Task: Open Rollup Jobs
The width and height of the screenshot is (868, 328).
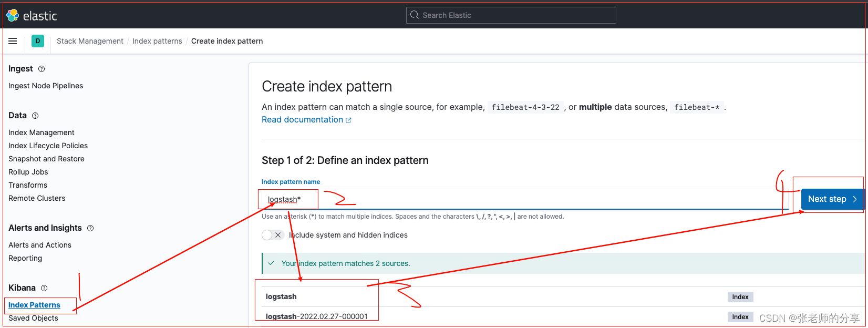Action: click(x=28, y=172)
